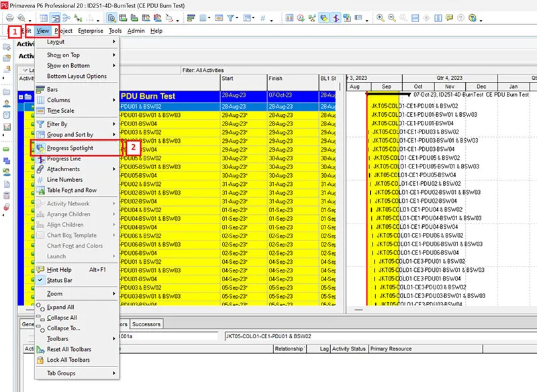Open Table Font and Row settings
This screenshot has width=537, height=392.
click(x=71, y=190)
